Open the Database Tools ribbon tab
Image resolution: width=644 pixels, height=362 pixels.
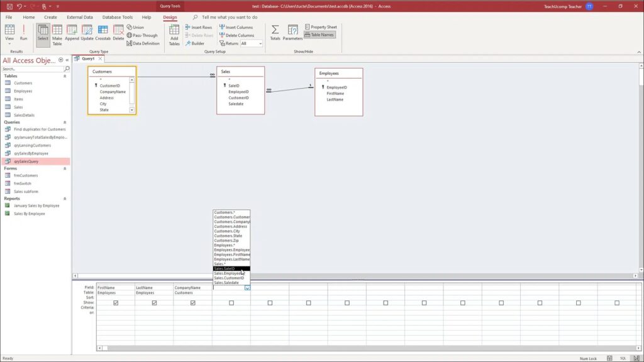[x=118, y=18]
